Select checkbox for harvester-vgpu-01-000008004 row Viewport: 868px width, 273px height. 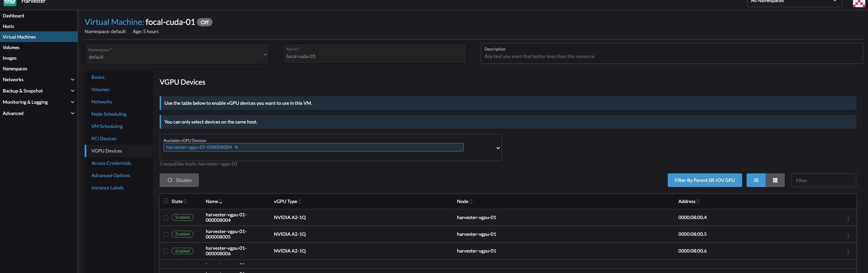166,218
